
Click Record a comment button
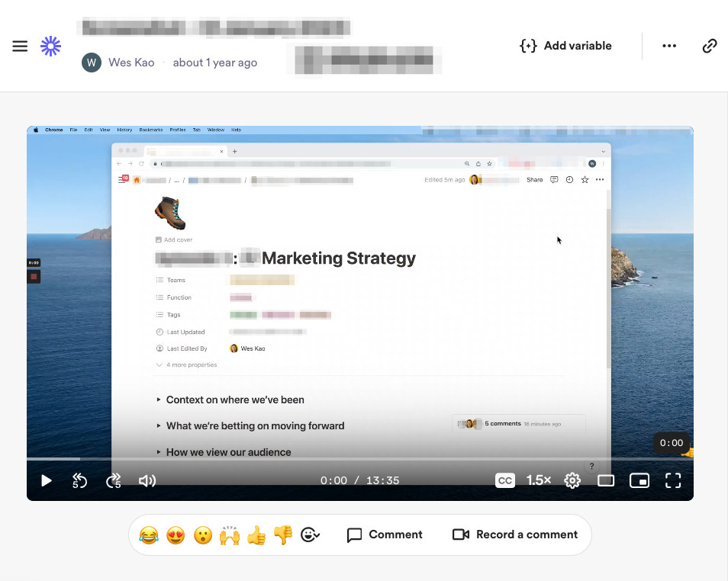coord(515,534)
